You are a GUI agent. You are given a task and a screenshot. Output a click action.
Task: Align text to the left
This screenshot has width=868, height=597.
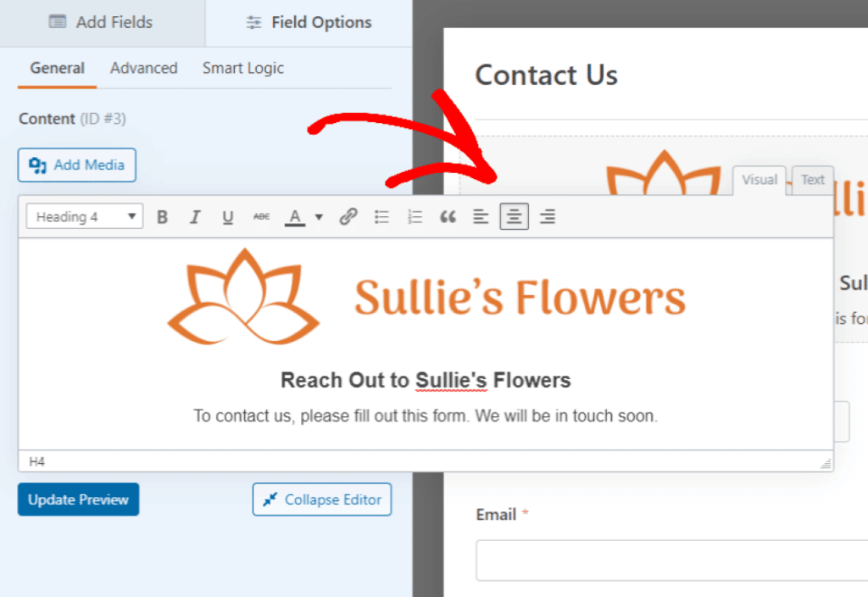click(481, 217)
